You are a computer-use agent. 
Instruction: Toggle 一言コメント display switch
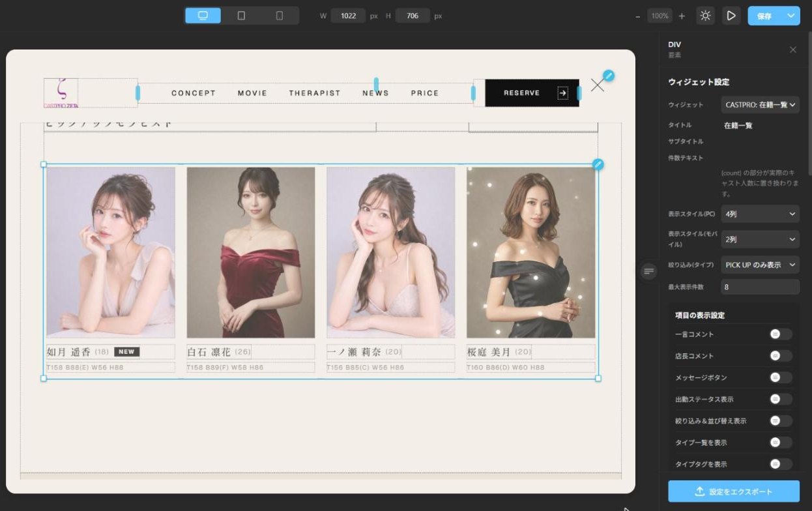780,334
